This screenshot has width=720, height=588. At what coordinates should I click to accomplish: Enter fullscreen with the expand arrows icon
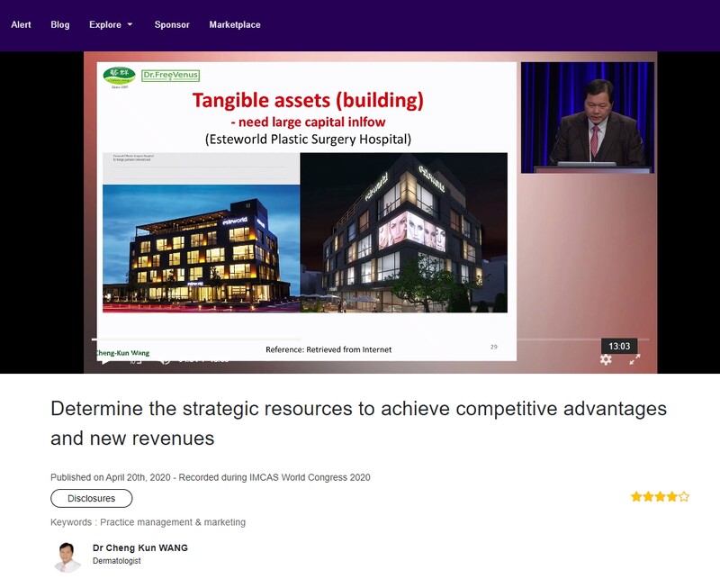(634, 359)
